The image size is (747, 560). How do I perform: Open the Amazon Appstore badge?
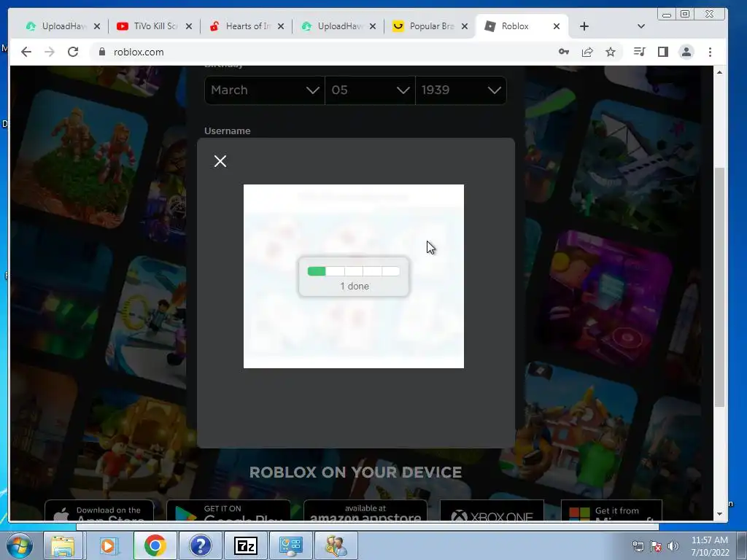[365, 510]
